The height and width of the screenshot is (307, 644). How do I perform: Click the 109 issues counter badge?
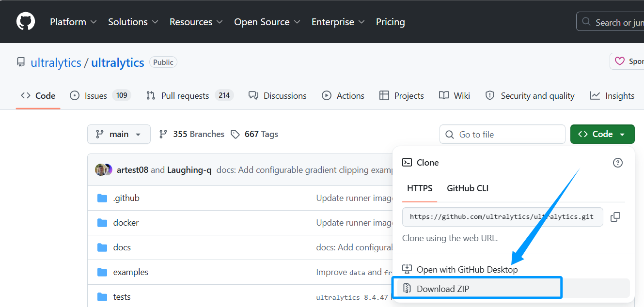pyautogui.click(x=122, y=95)
